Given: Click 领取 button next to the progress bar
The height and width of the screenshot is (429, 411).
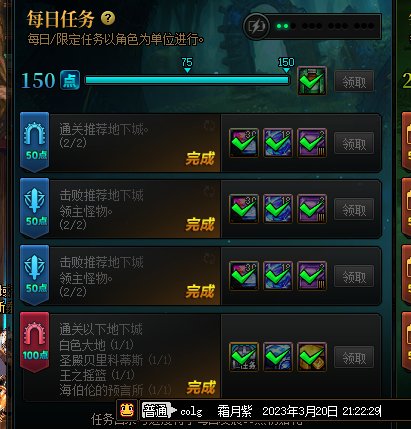Looking at the screenshot, I should tap(354, 81).
